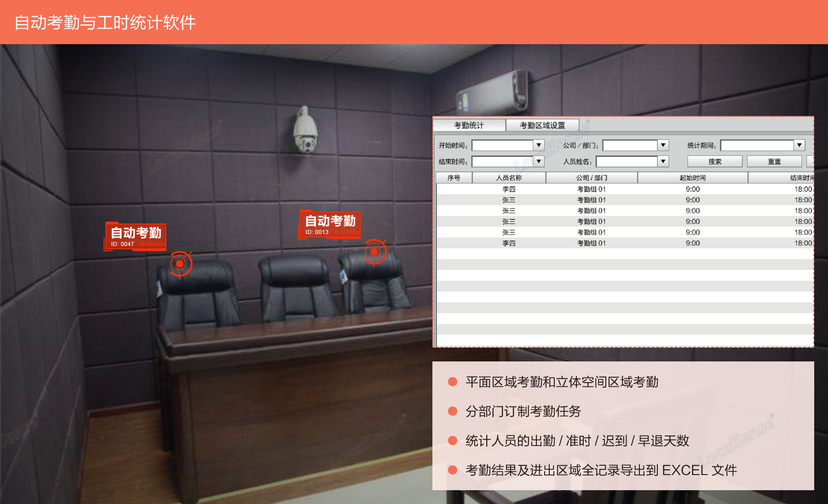This screenshot has height=504, width=828.
Task: Click the target marker below ID 0013 tag
Action: [x=375, y=252]
